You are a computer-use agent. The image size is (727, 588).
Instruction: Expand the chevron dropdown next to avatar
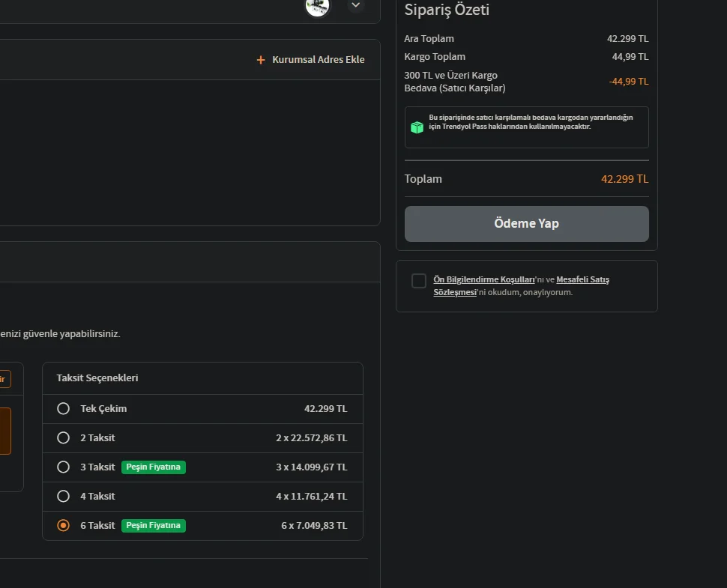click(356, 5)
